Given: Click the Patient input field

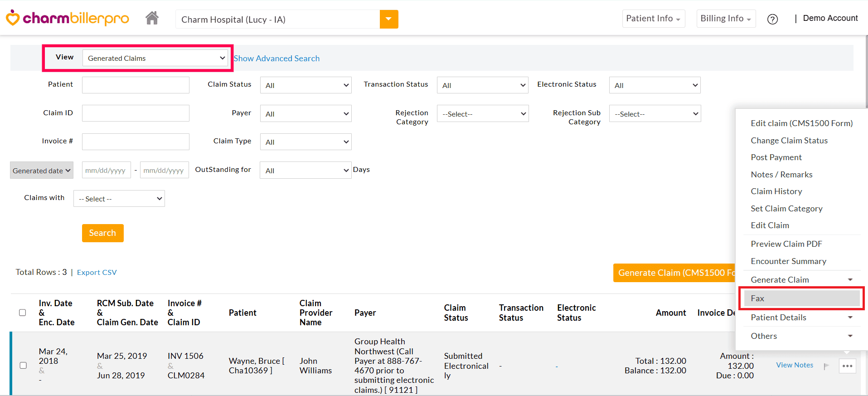Looking at the screenshot, I should [136, 85].
